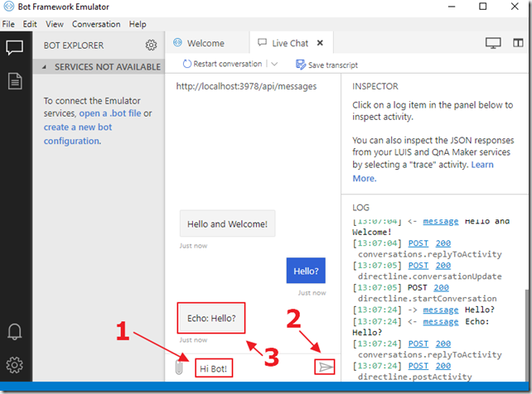Minimize the Bot Framework Emulator window

452,7
